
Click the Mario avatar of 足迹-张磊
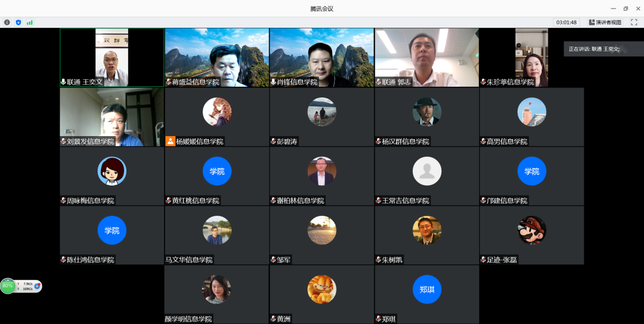click(531, 230)
